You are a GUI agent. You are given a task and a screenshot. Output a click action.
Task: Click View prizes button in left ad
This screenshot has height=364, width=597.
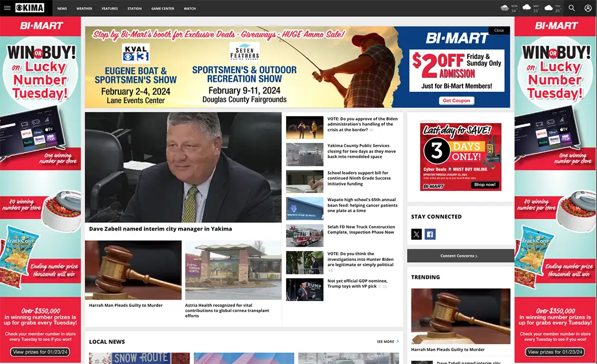[x=40, y=352]
